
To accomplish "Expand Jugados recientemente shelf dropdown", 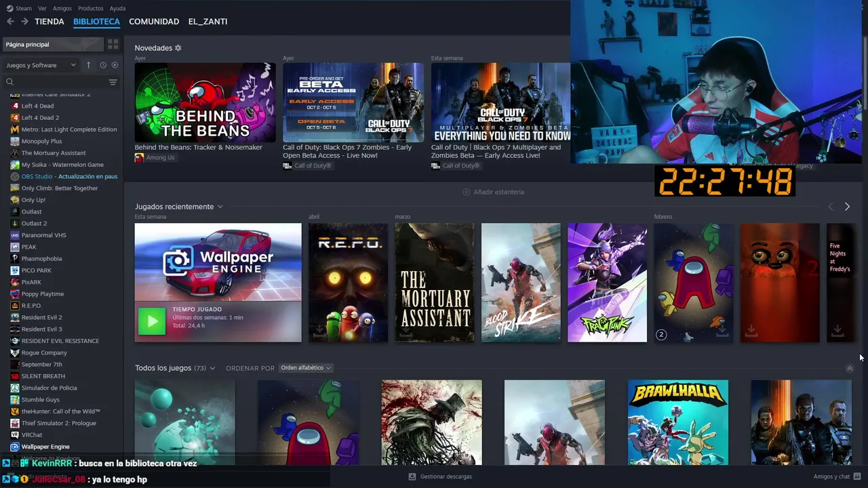I will [x=220, y=207].
